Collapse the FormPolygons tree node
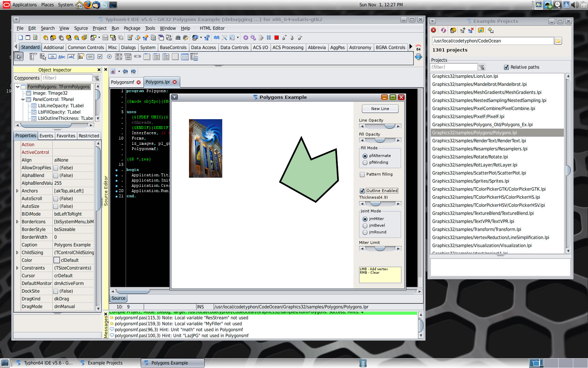This screenshot has height=368, width=588. pyautogui.click(x=17, y=87)
